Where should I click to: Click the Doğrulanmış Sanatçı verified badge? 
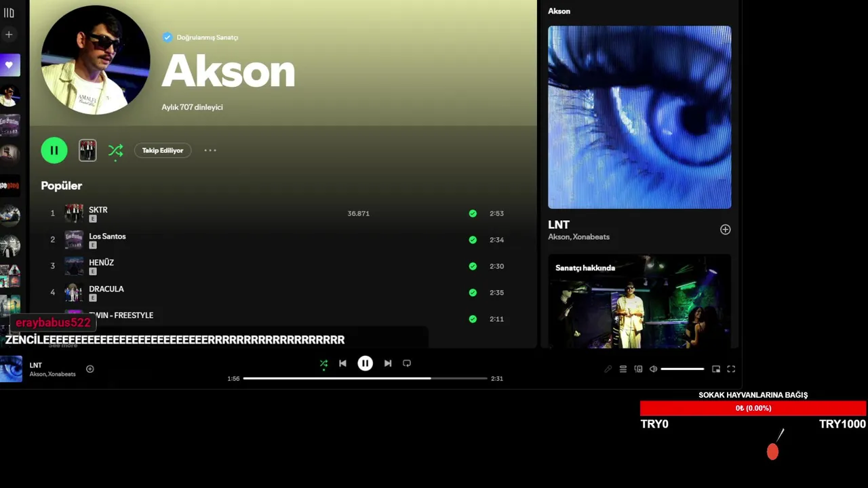200,37
